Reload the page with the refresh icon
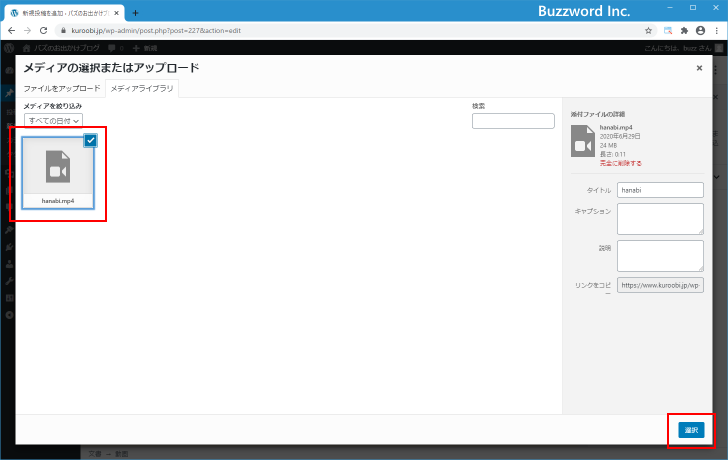 pyautogui.click(x=42, y=31)
